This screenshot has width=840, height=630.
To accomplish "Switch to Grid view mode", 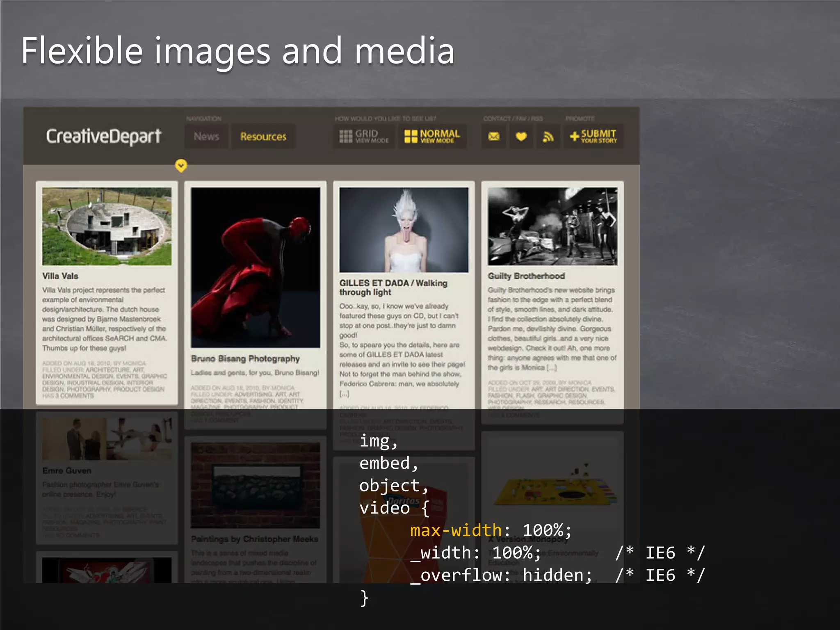I will [x=364, y=136].
